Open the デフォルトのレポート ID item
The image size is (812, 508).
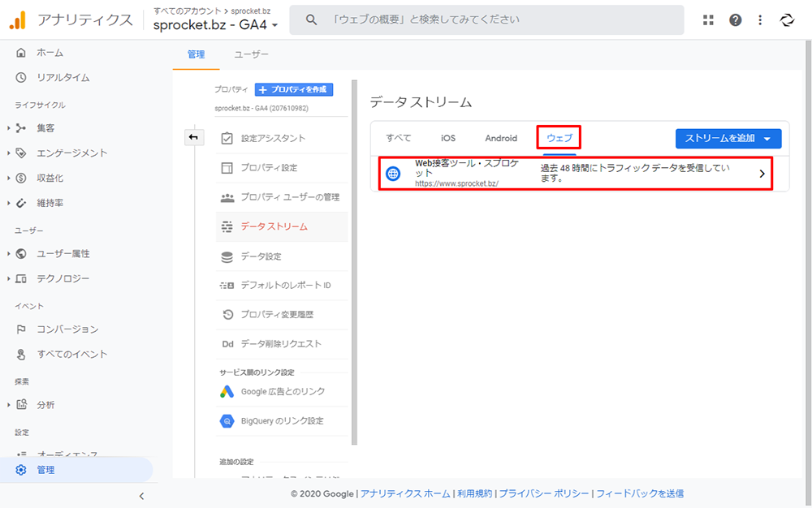point(282,285)
